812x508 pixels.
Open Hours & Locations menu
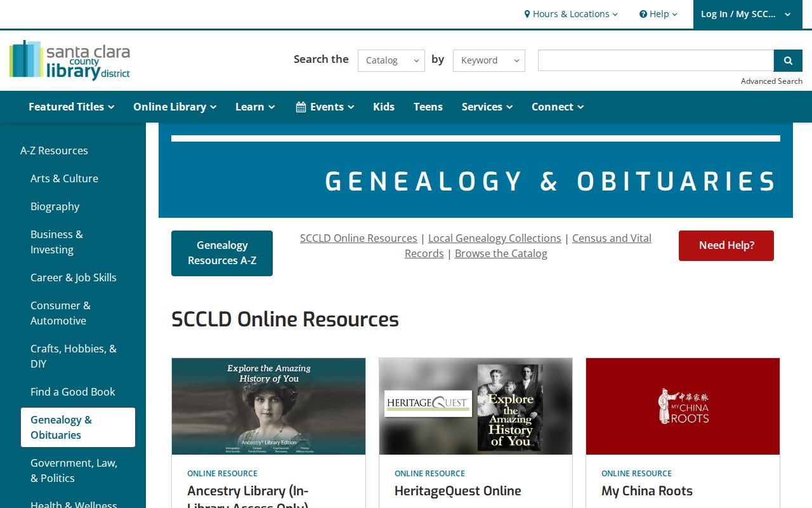click(x=571, y=14)
